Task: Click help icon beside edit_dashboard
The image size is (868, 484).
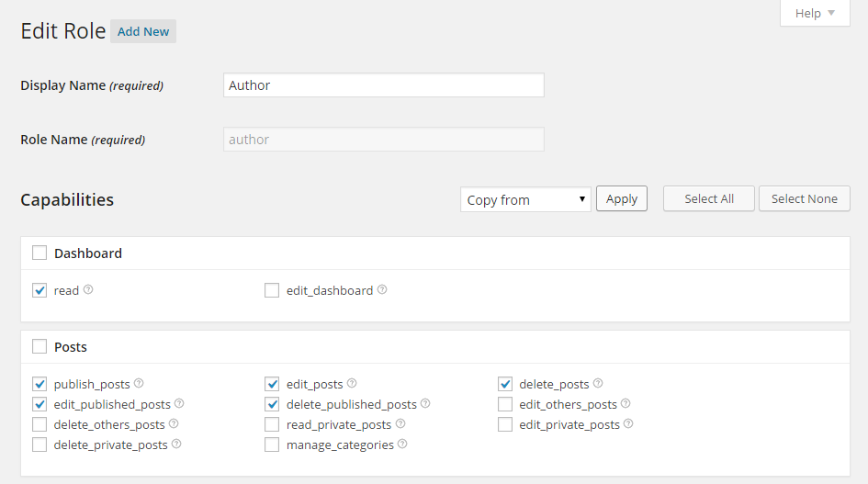Action: (x=382, y=289)
